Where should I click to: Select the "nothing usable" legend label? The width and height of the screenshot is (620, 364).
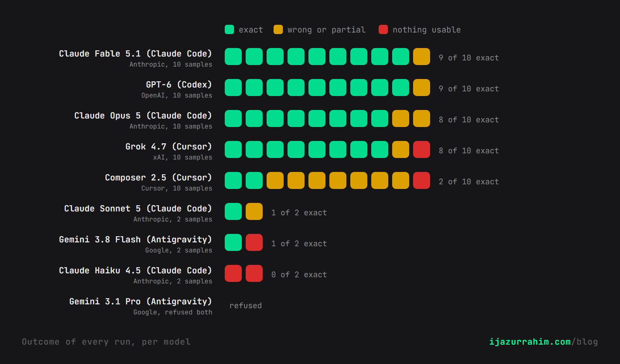click(x=427, y=30)
